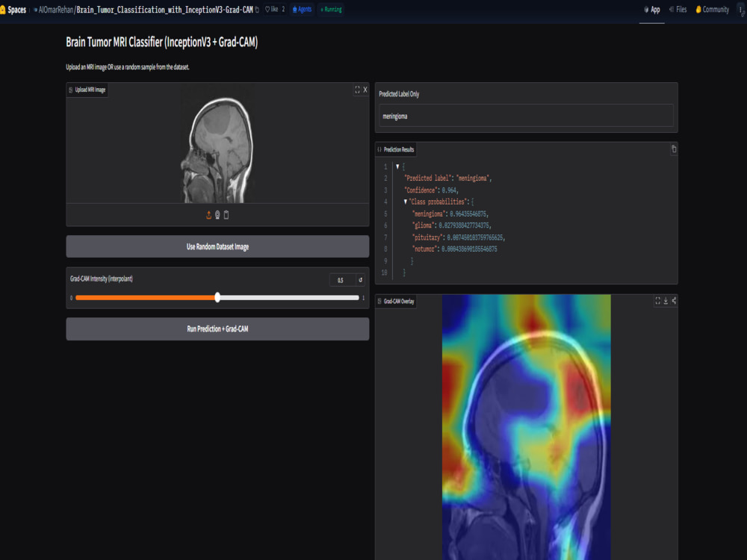View uploaded MRI image in fullscreen
The image size is (747, 560).
tap(357, 90)
